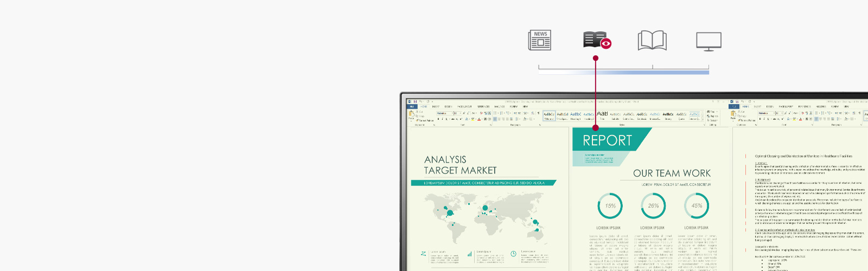Apply the Title style from styles gallery

602,115
